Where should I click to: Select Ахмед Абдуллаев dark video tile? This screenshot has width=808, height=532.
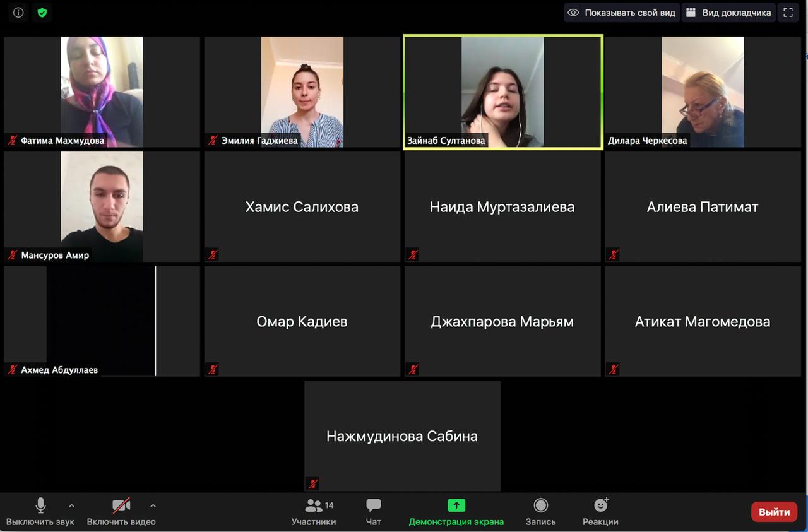[x=102, y=321]
